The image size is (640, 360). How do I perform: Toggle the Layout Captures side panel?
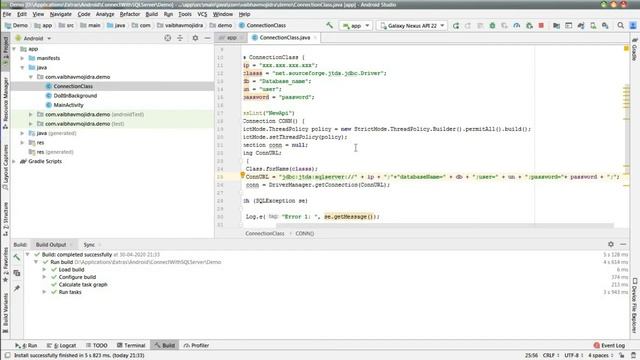click(x=5, y=167)
